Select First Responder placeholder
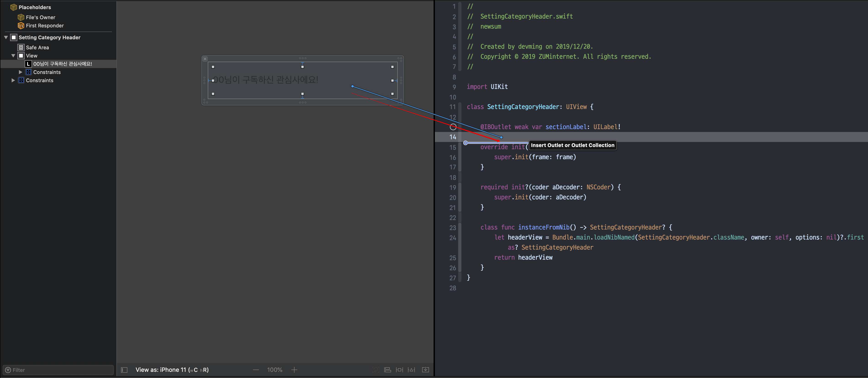The width and height of the screenshot is (868, 378). (x=45, y=26)
